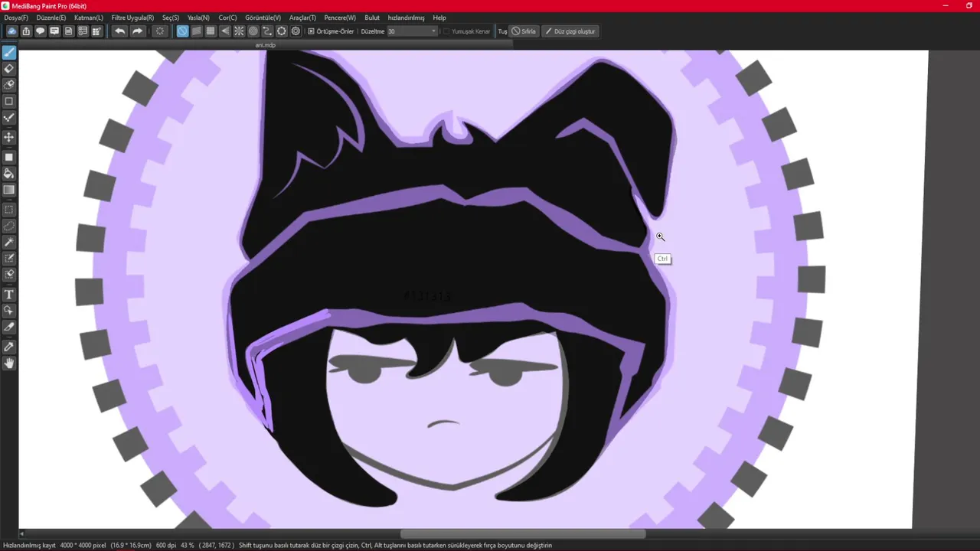Image resolution: width=980 pixels, height=551 pixels.
Task: Click the ellipse snap settings icon
Action: click(282, 31)
